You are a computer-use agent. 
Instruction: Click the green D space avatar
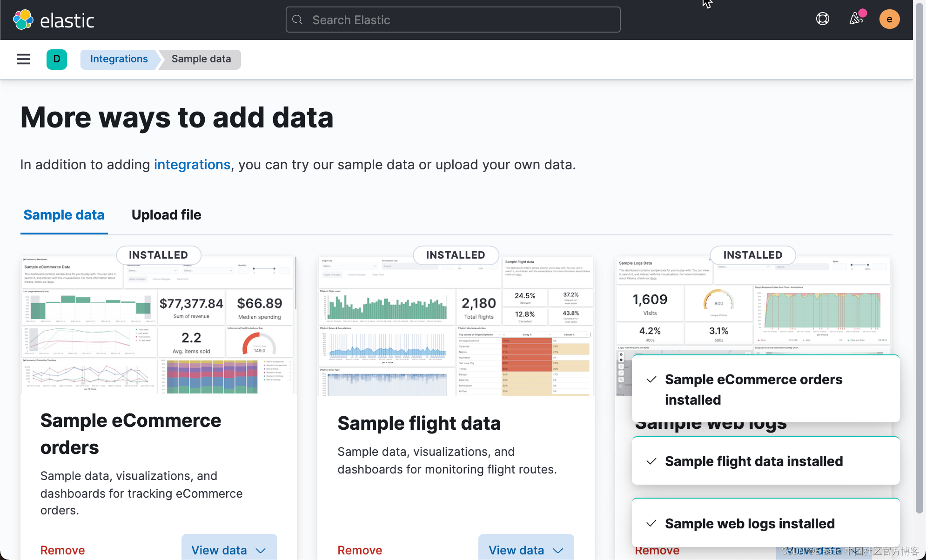pos(57,59)
